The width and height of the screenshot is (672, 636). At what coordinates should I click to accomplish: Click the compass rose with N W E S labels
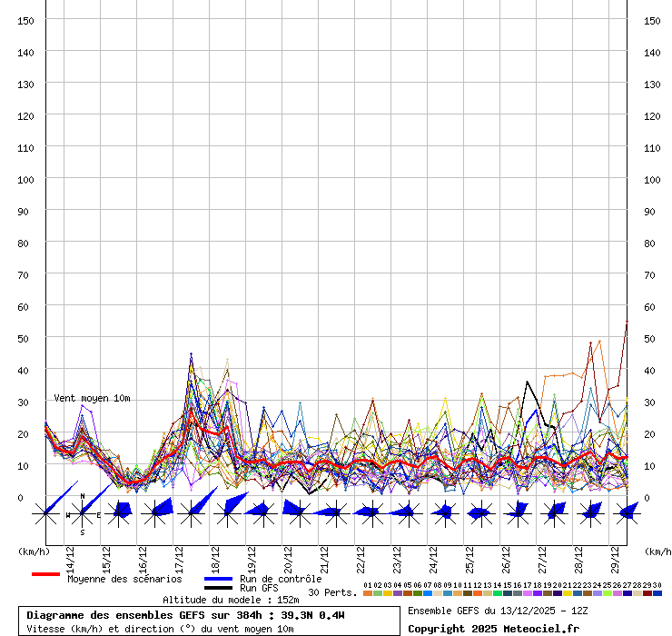[x=83, y=514]
